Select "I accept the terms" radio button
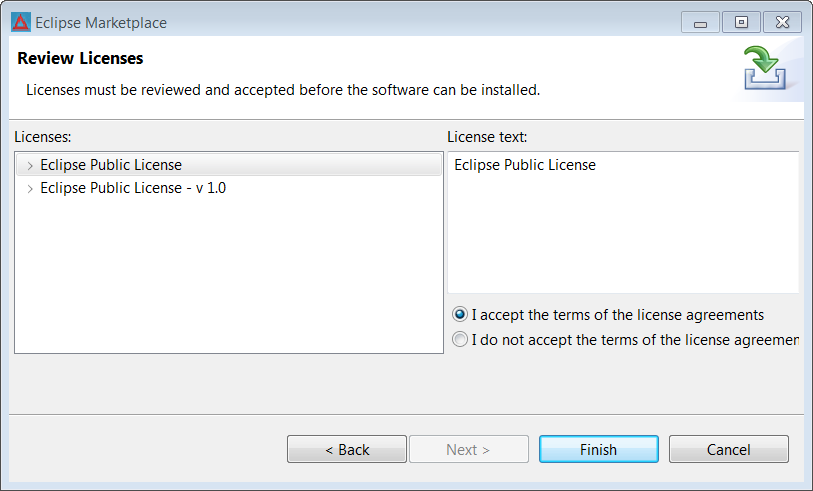This screenshot has width=813, height=491. point(459,314)
